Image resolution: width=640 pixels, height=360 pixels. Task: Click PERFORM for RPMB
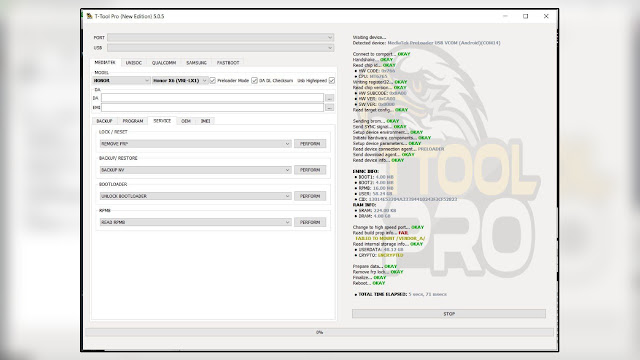tap(310, 222)
